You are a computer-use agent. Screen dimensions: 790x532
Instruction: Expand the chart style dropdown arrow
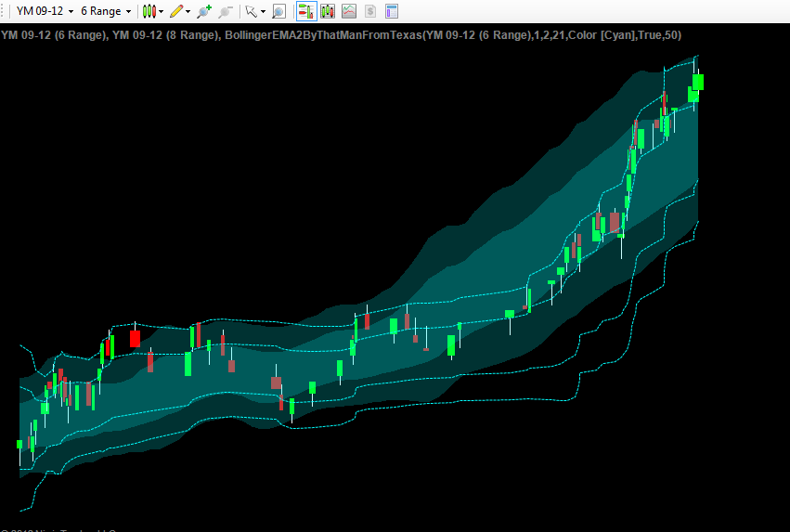coord(162,11)
